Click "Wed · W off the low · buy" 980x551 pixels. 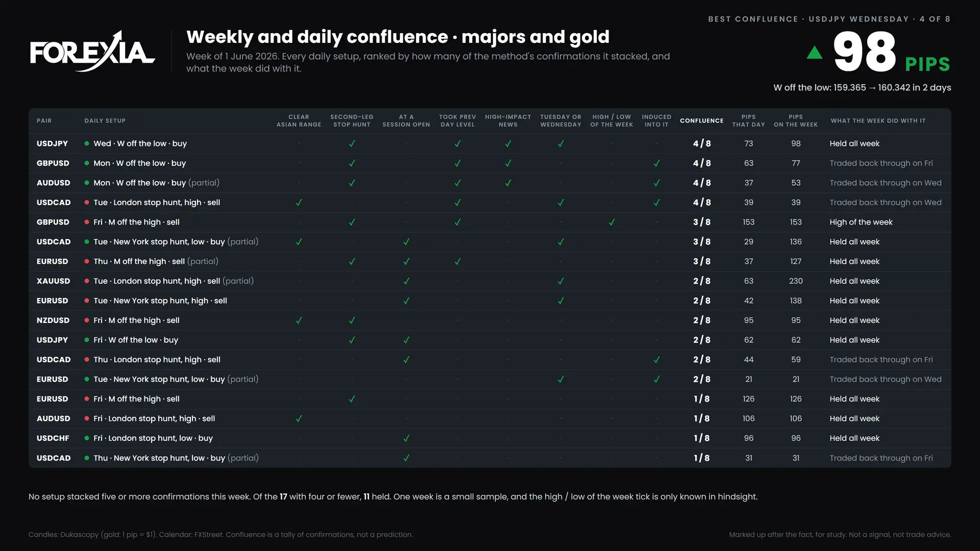point(140,143)
